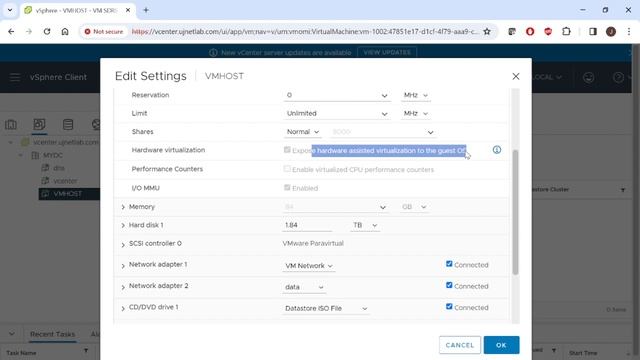Open the data network dropdown
The width and height of the screenshot is (640, 360).
click(x=304, y=287)
